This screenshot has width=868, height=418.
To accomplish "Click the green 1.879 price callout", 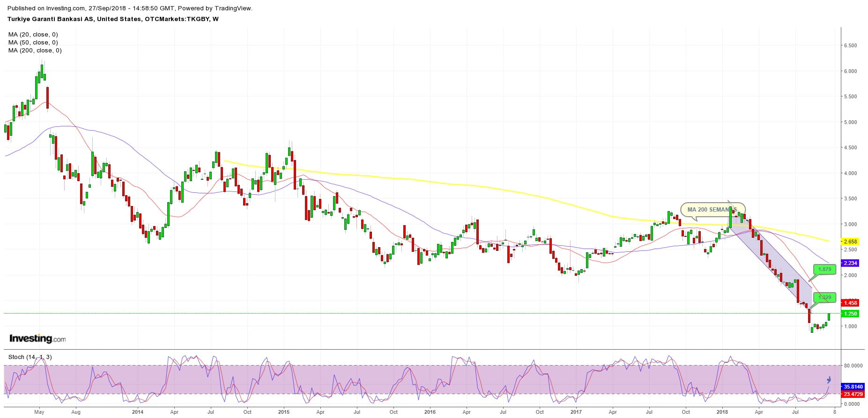I will [x=824, y=270].
